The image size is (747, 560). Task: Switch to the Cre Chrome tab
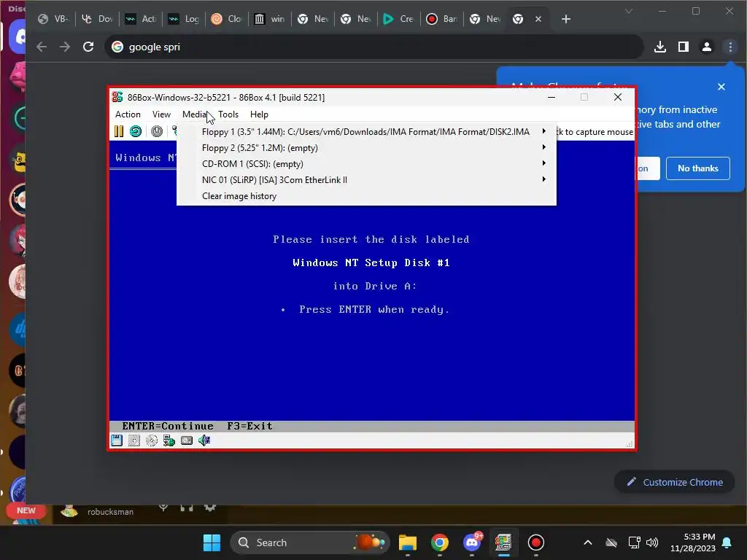(398, 19)
